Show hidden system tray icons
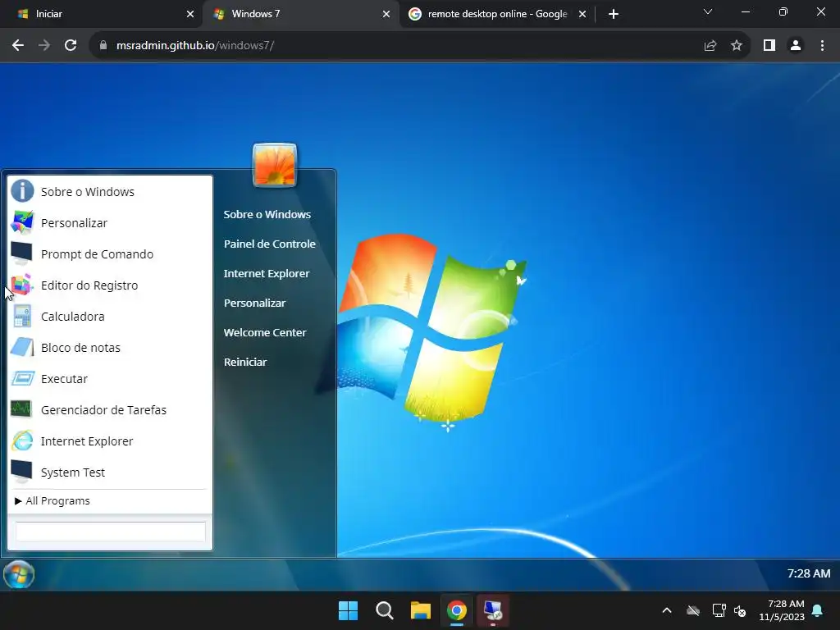This screenshot has height=630, width=840. pyautogui.click(x=667, y=610)
